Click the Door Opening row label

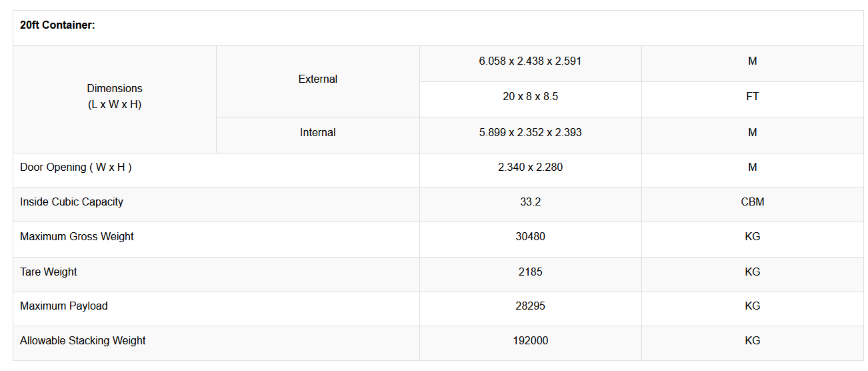76,167
